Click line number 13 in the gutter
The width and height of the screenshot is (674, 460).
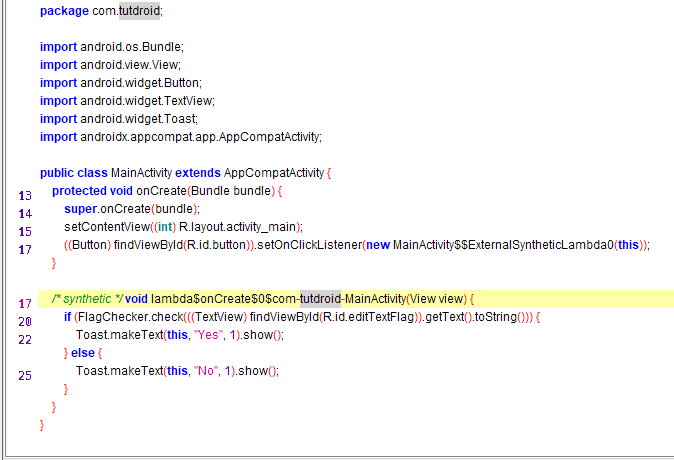click(25, 194)
